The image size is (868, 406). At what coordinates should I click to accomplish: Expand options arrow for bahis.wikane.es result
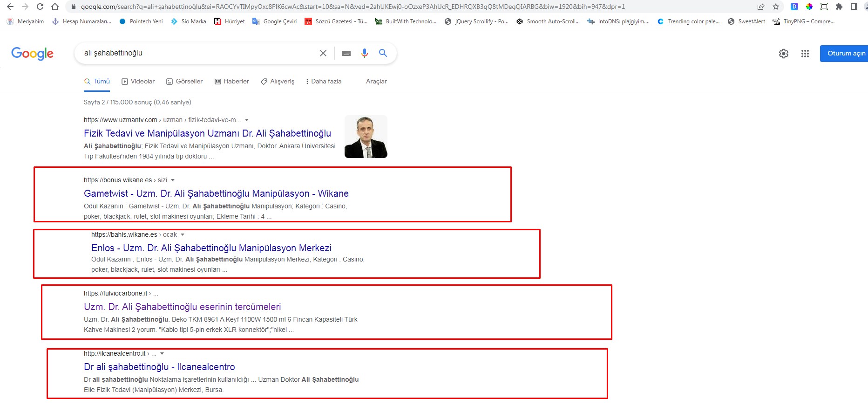[183, 235]
